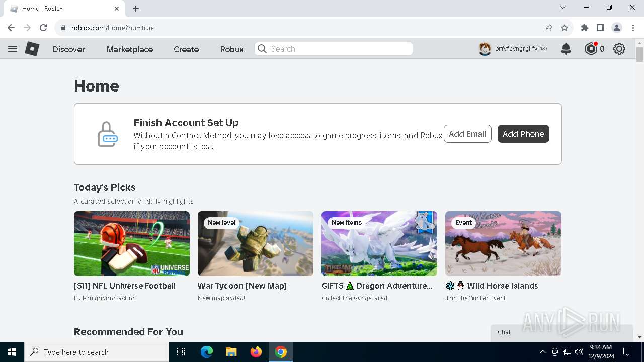Click the URL address bar
The height and width of the screenshot is (362, 644).
click(302, 28)
